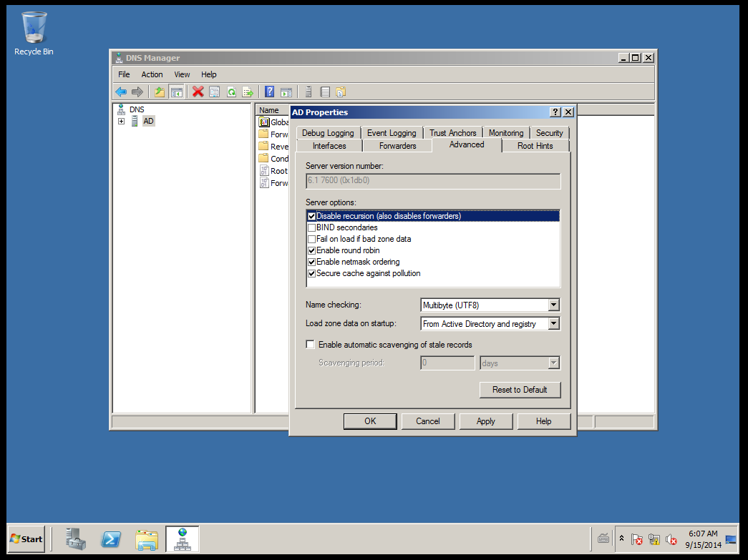Click the blue Back arrow in toolbar
This screenshot has height=560, width=748.
coord(121,92)
